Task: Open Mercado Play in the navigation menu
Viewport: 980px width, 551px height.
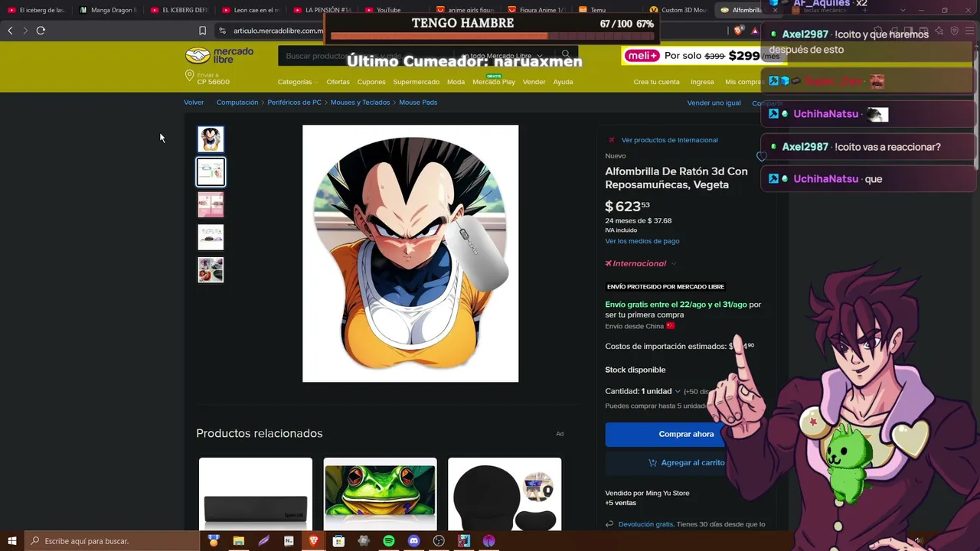Action: (x=494, y=82)
